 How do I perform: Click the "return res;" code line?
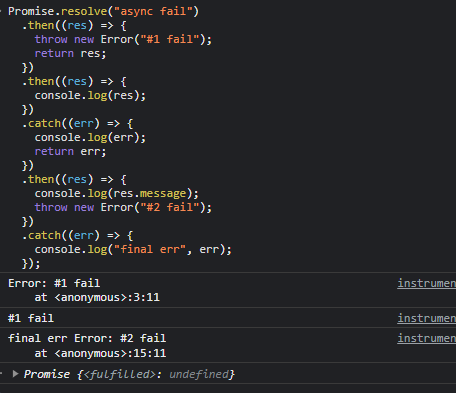pos(70,53)
